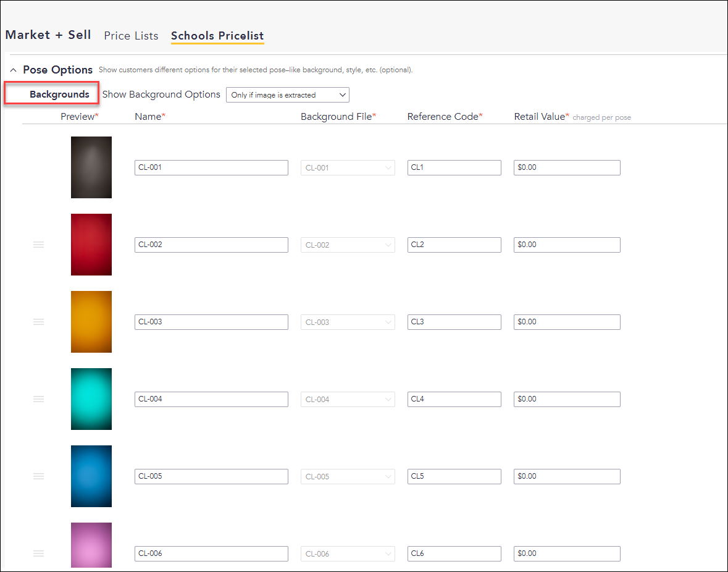Edit the CL-005 name field

[x=211, y=476]
